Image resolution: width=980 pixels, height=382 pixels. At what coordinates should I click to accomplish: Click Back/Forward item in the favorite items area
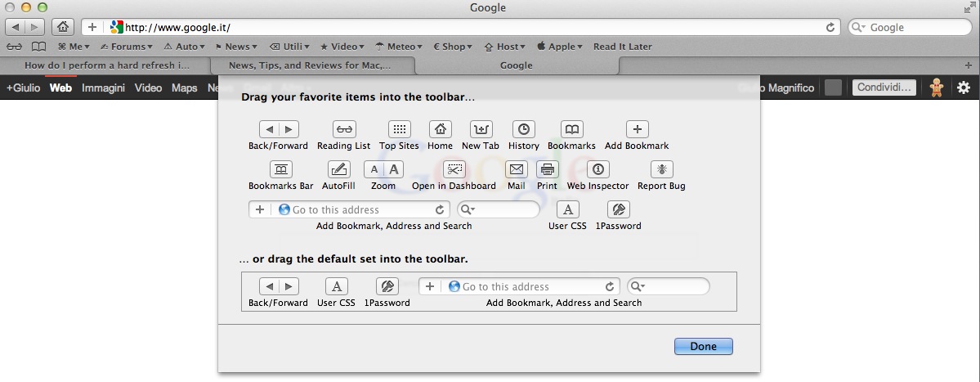[x=279, y=129]
